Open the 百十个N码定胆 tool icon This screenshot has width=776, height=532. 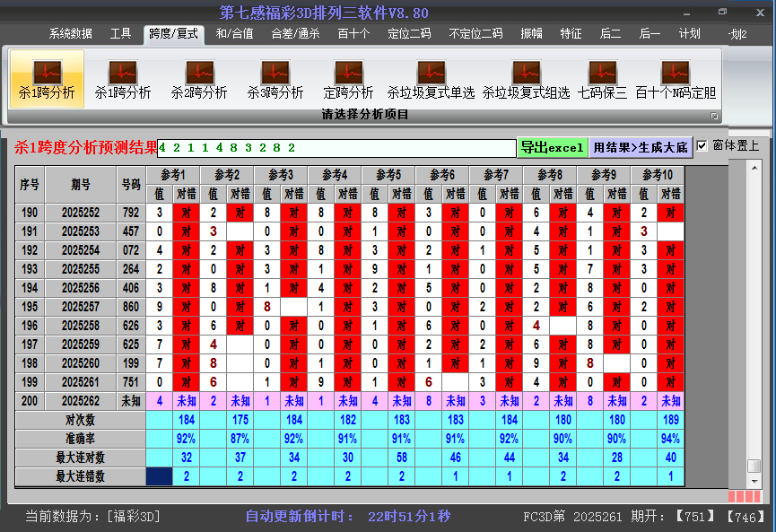(676, 80)
